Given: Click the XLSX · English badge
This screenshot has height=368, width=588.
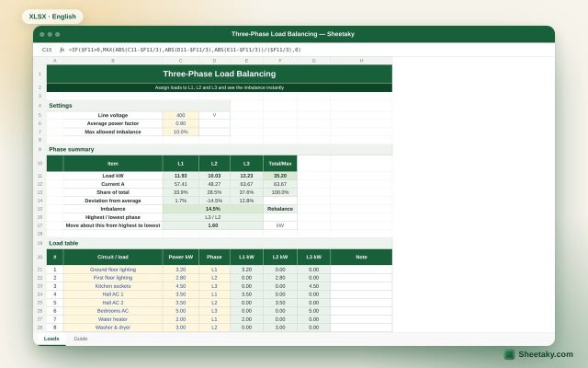Looking at the screenshot, I should pyautogui.click(x=52, y=17).
